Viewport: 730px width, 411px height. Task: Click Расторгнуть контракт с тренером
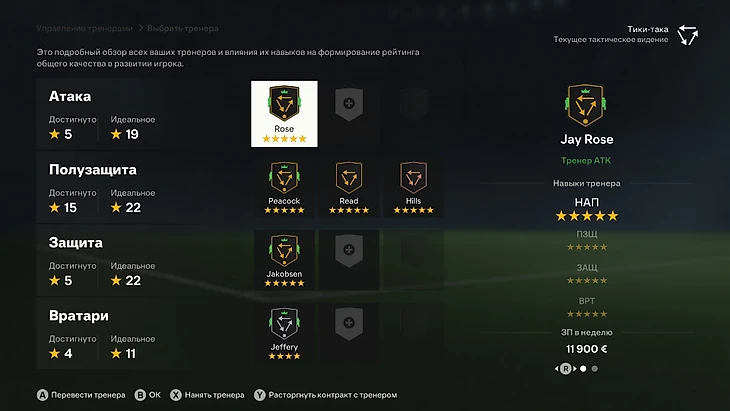[325, 395]
